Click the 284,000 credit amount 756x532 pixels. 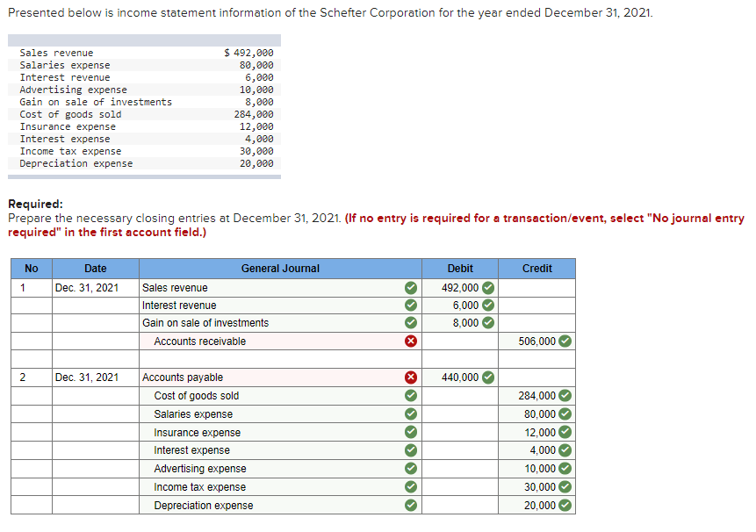(536, 396)
